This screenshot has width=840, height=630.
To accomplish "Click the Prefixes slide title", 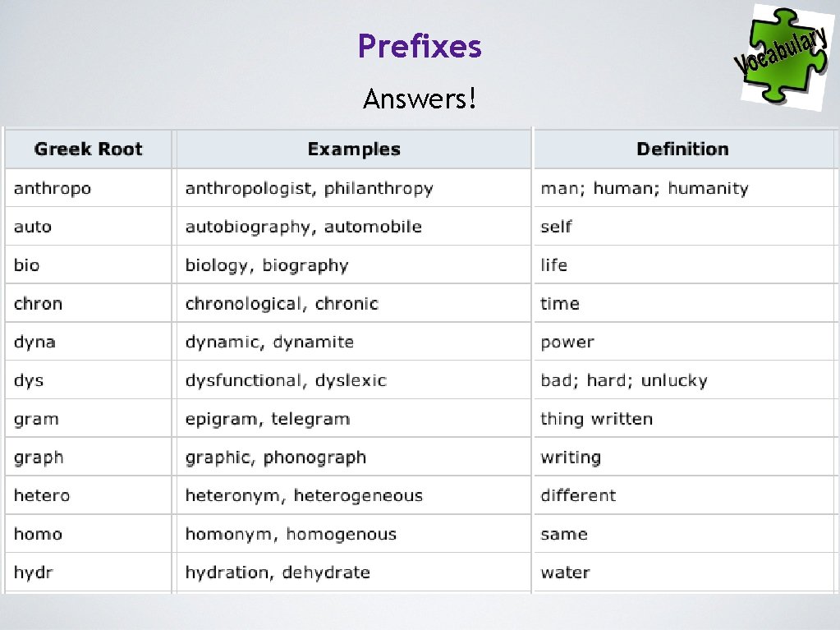I will click(x=420, y=46).
